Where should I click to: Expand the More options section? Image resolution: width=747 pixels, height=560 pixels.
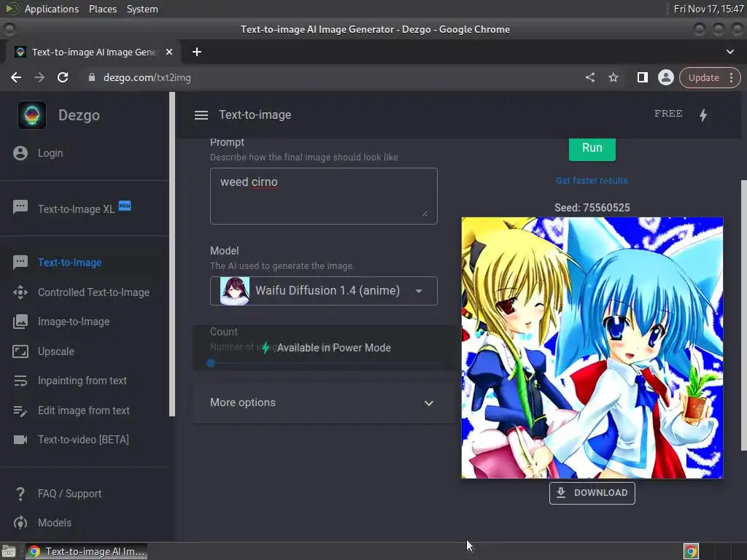[x=322, y=402]
